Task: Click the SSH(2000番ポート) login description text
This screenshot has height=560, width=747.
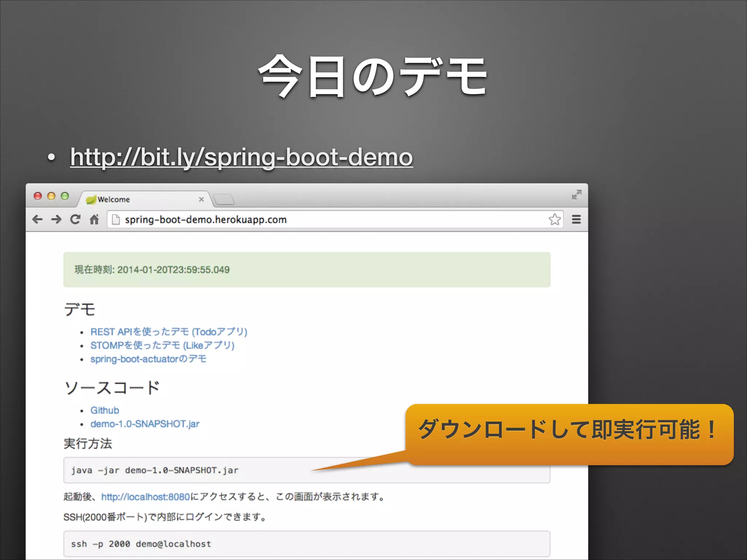Action: [166, 517]
